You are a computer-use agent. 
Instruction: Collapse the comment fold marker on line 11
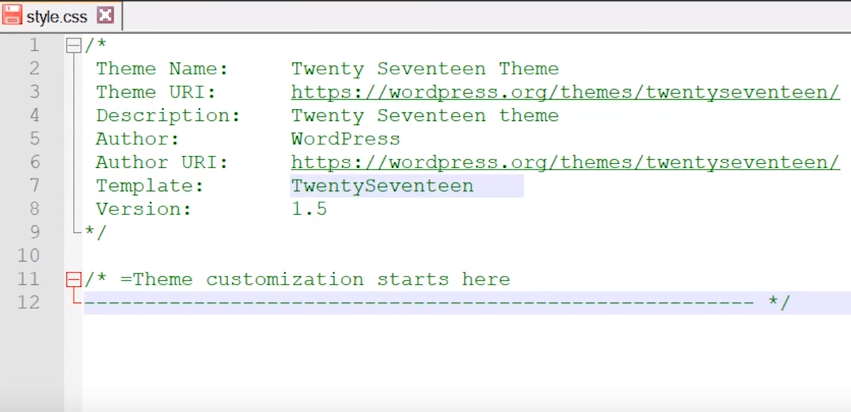[73, 280]
